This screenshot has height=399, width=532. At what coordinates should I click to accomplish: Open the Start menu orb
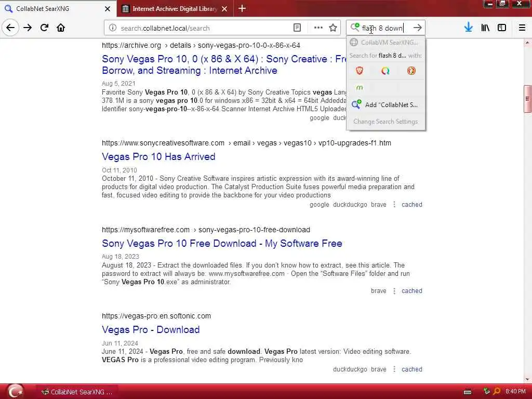[x=15, y=392]
